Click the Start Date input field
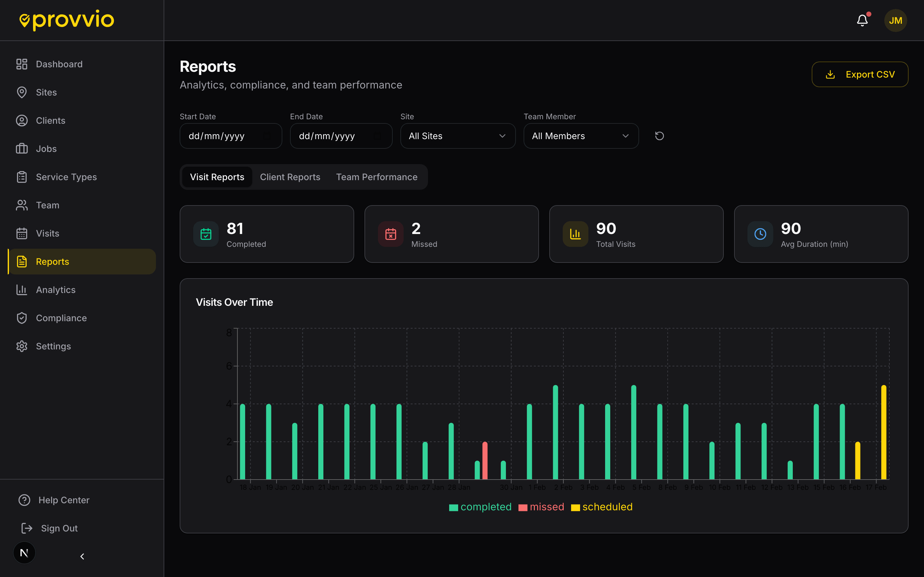Viewport: 924px width, 577px height. (231, 136)
